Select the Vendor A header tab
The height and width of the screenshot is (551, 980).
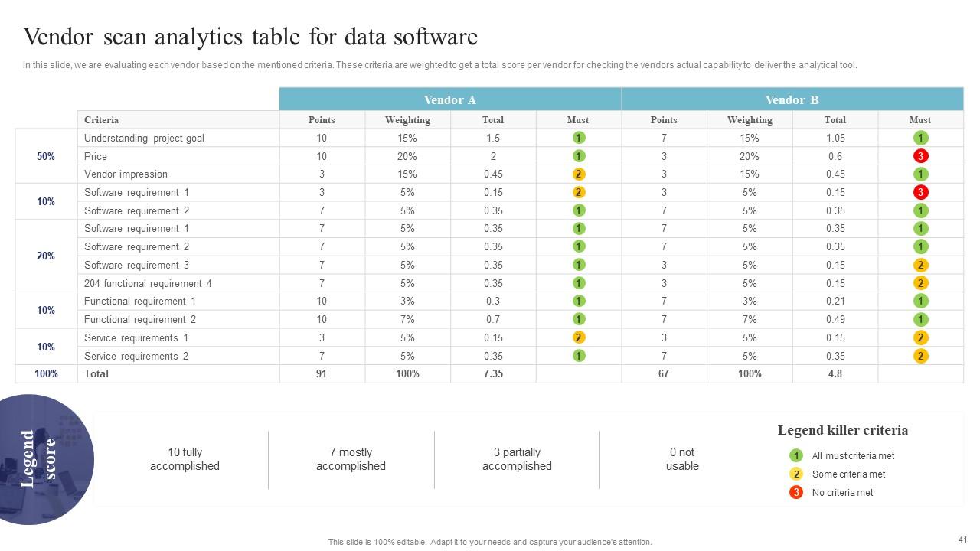tap(450, 99)
